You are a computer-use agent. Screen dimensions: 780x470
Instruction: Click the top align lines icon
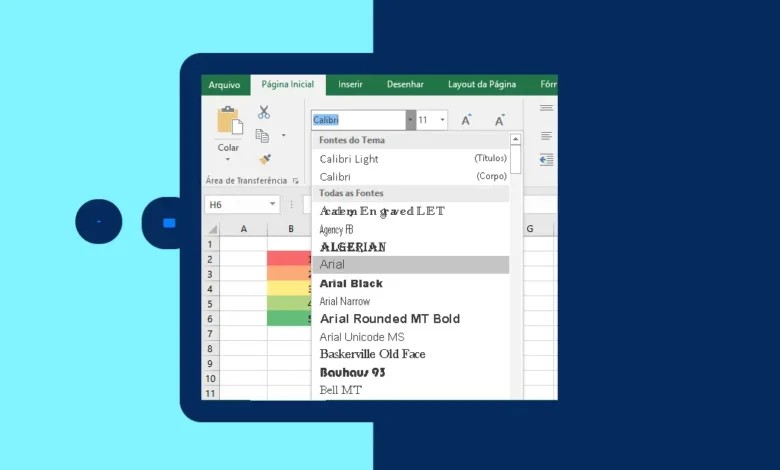[546, 108]
